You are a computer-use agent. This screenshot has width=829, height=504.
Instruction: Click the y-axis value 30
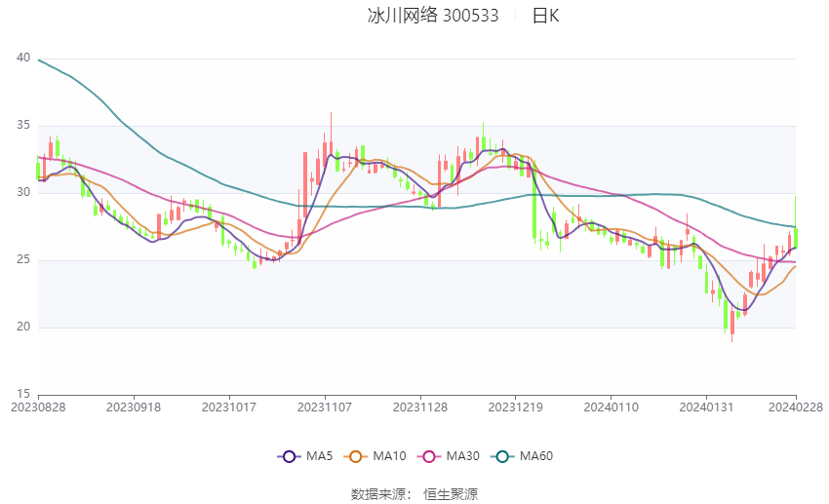click(x=23, y=192)
